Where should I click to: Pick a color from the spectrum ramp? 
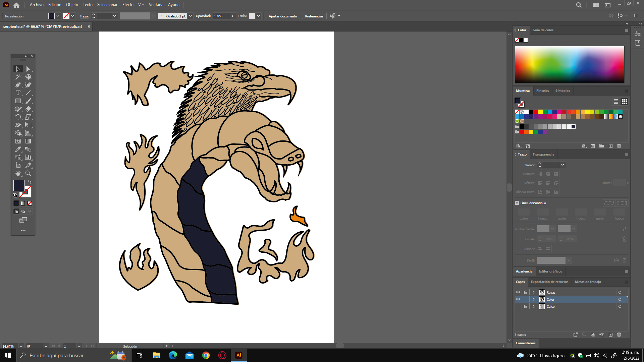pyautogui.click(x=570, y=65)
